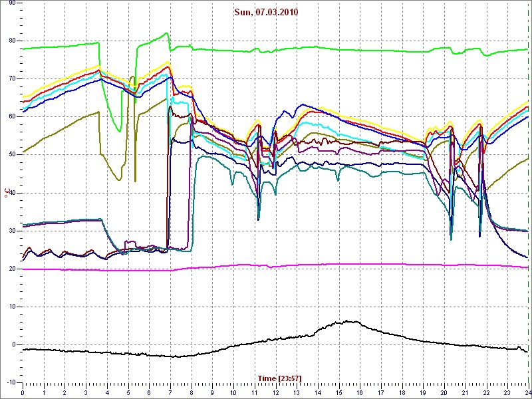Select the 90 label on temperature axis
532x399 pixels.
pos(12,3)
